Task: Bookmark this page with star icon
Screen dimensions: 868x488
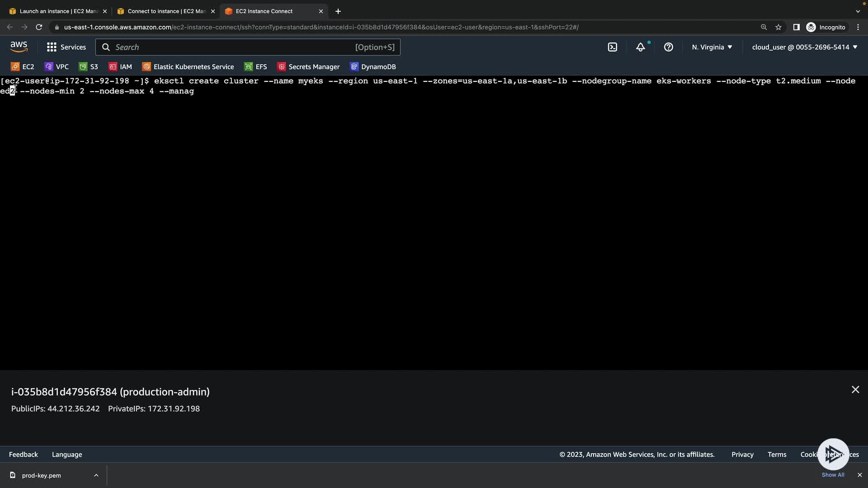Action: (778, 27)
